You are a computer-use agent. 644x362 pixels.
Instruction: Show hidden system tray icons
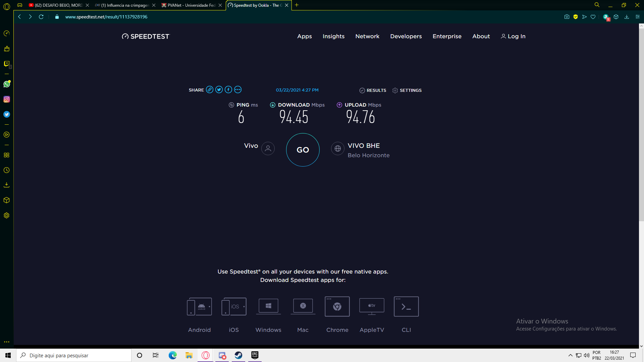pos(570,355)
